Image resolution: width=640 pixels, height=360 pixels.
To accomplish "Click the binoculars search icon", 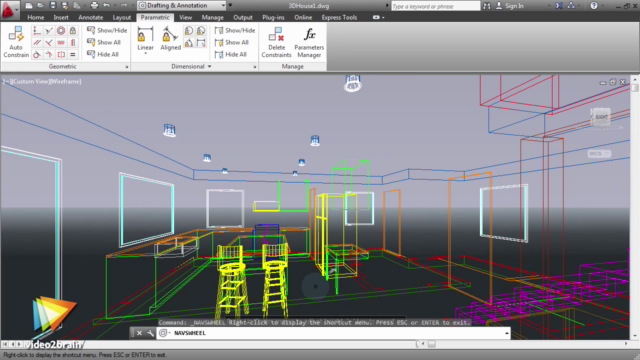I will (x=487, y=6).
